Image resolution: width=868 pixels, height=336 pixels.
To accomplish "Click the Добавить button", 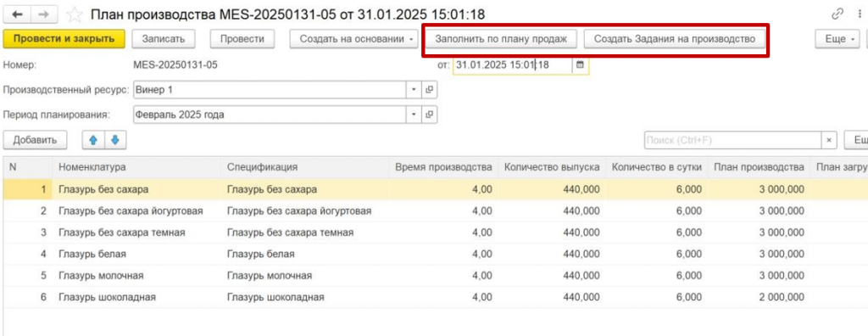I will 35,140.
